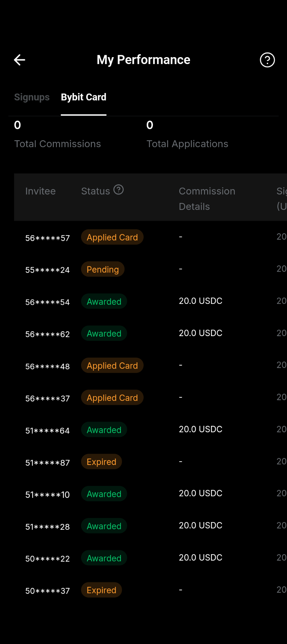Image resolution: width=287 pixels, height=644 pixels.
Task: Click the Status info question icon
Action: [x=119, y=190]
